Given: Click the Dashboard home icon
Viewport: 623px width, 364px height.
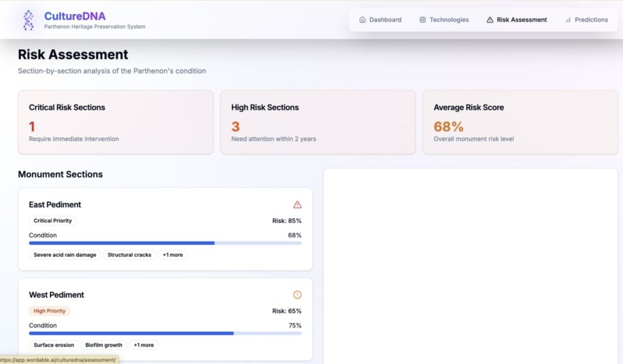Looking at the screenshot, I should [x=363, y=20].
